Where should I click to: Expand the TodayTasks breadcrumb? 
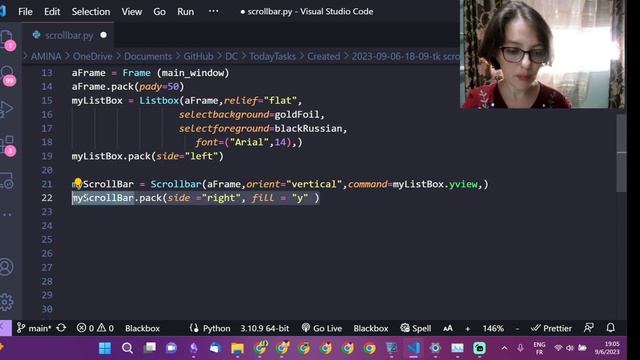(x=272, y=56)
